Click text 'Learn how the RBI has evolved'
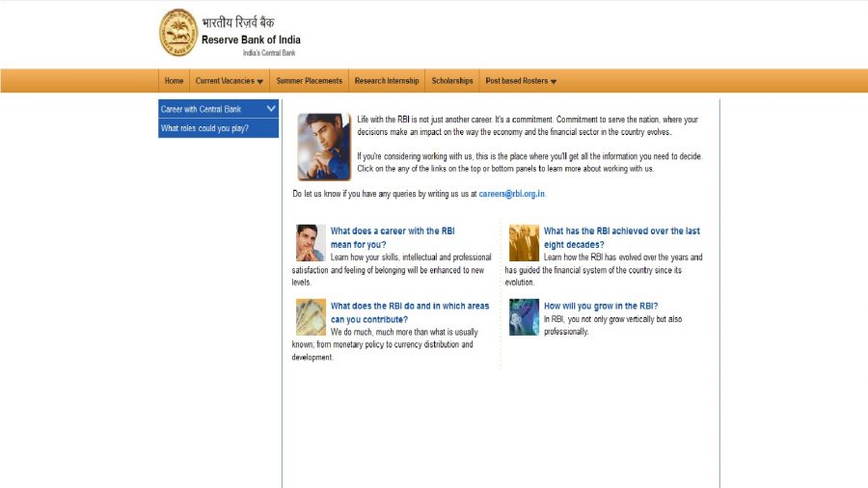This screenshot has height=488, width=868. point(604,269)
